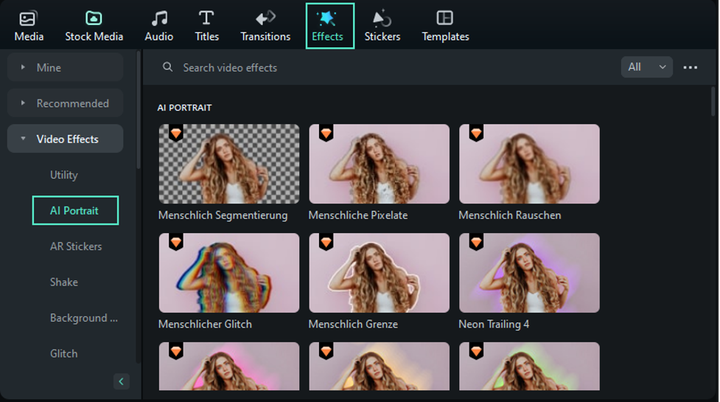The width and height of the screenshot is (720, 402).
Task: Select the Menschlich Segmentierung effect thumbnail
Action: (229, 164)
